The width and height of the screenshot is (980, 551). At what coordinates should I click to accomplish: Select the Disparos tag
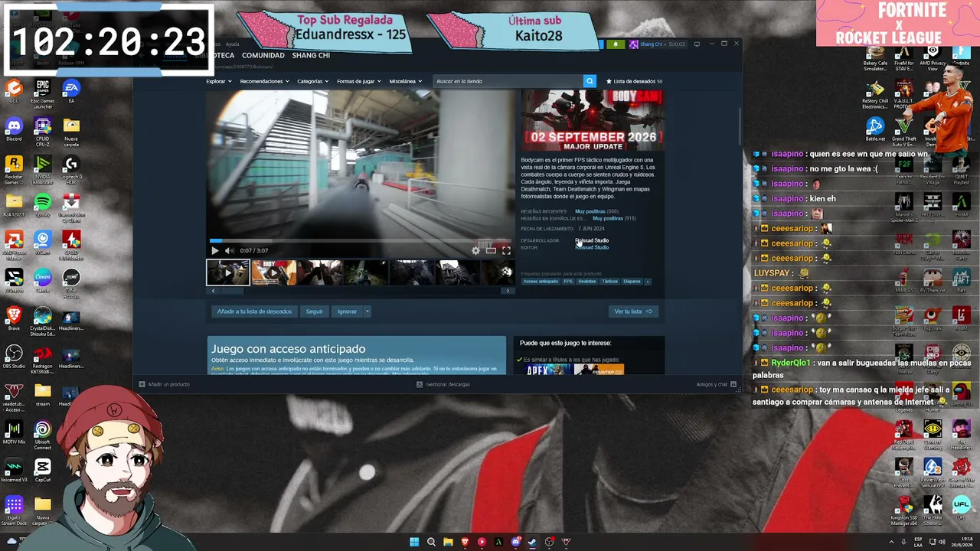632,282
